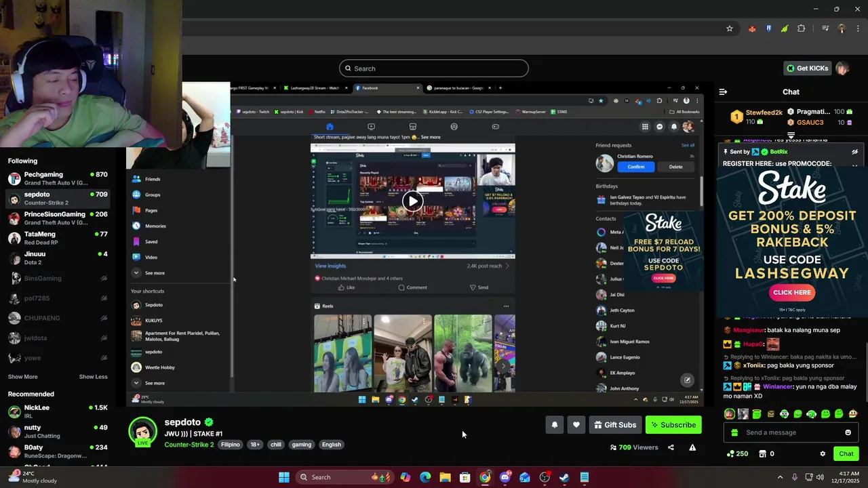Open Jinuuu channel in Following list
868x488 pixels.
pos(58,258)
